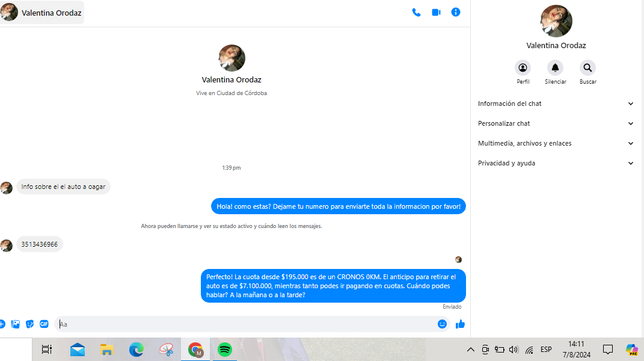Image resolution: width=644 pixels, height=361 pixels.
Task: Select the 'Perfecto! La cuota desde' message
Action: click(333, 286)
